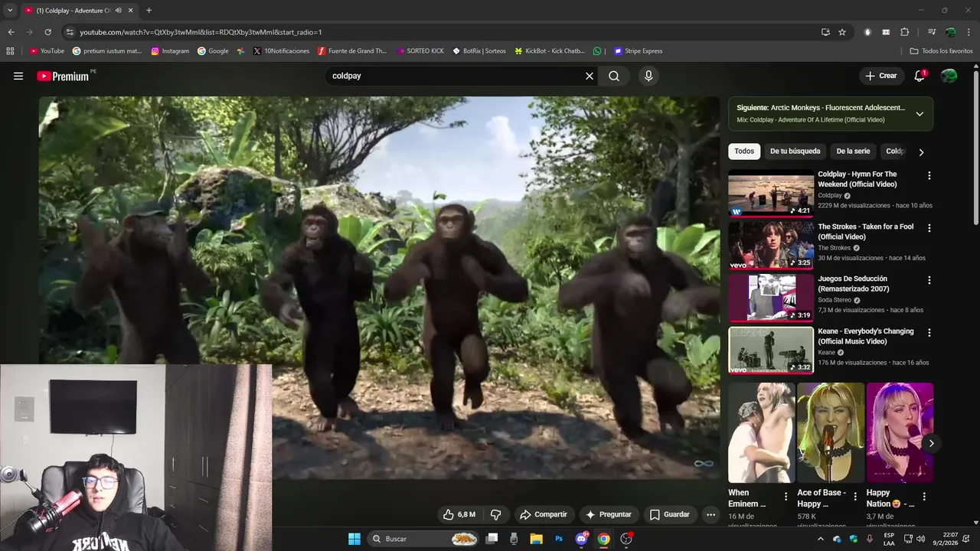Open the Windows Start menu
980x551 pixels.
(354, 539)
